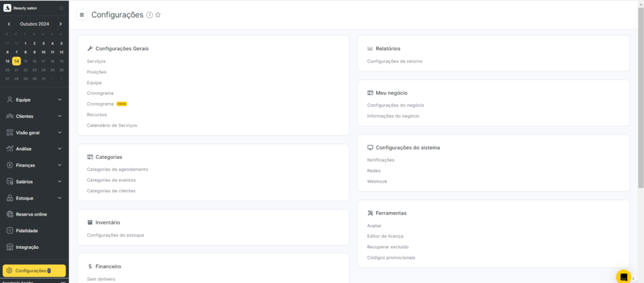
Task: Expand the Estoque menu chevron
Action: 59,198
